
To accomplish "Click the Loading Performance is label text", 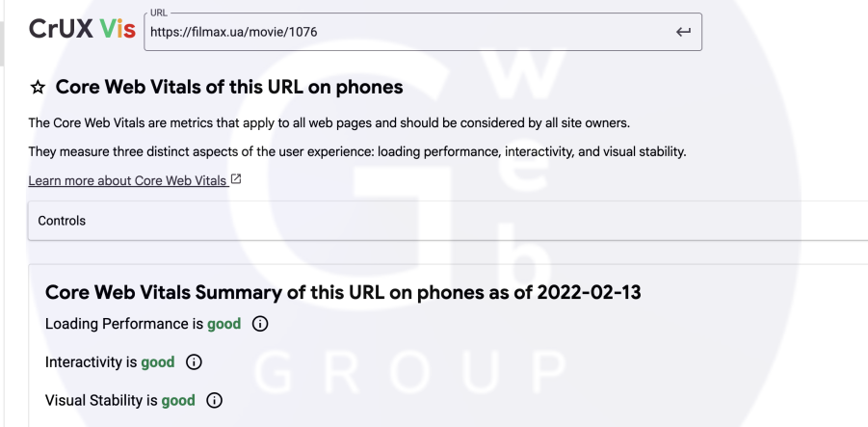I will (x=124, y=324).
